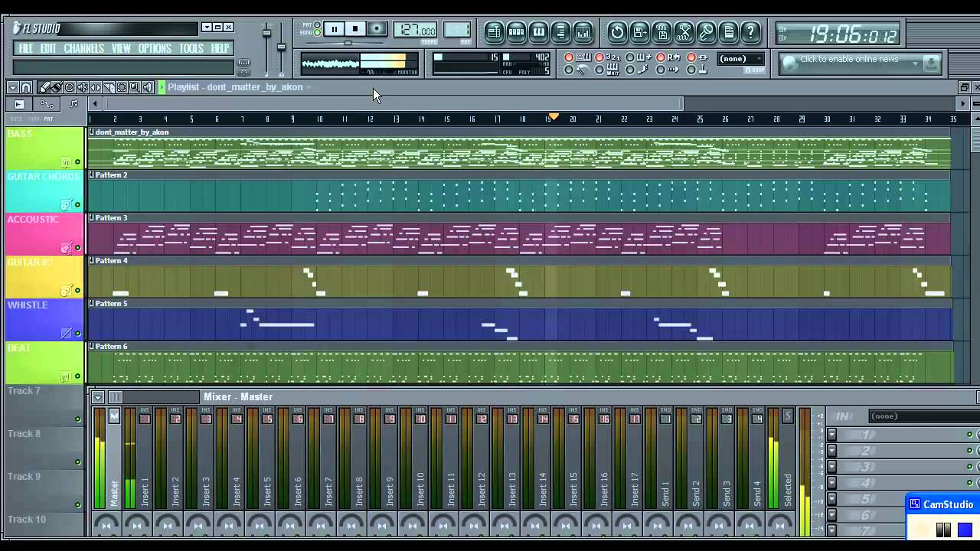Click the render to audio file icon
This screenshot has width=980, height=551.
click(x=661, y=31)
